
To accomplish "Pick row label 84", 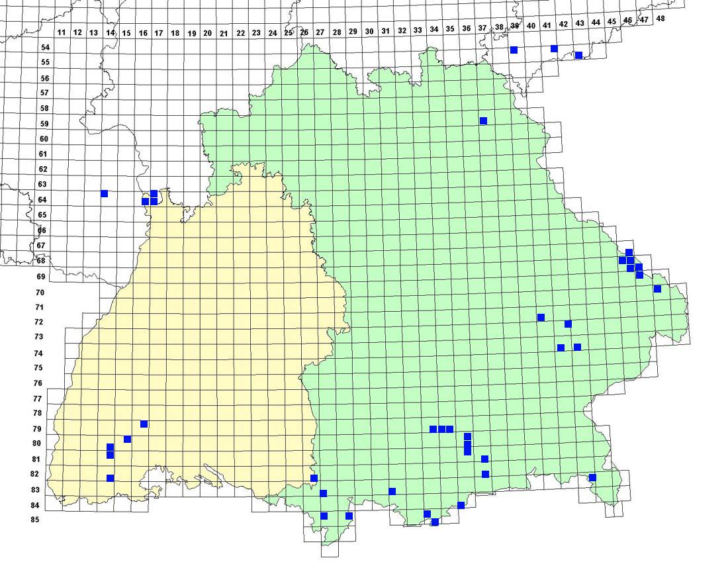I will click(35, 505).
